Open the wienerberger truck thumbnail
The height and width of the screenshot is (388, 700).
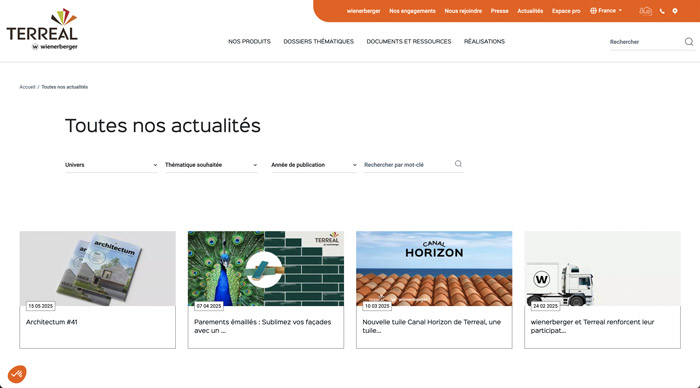tap(602, 268)
